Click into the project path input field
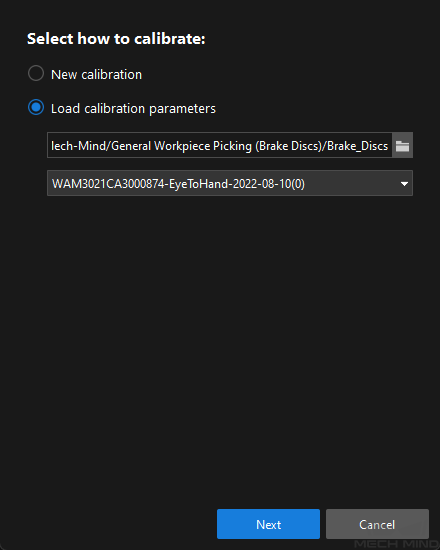The height and width of the screenshot is (550, 440). point(220,145)
